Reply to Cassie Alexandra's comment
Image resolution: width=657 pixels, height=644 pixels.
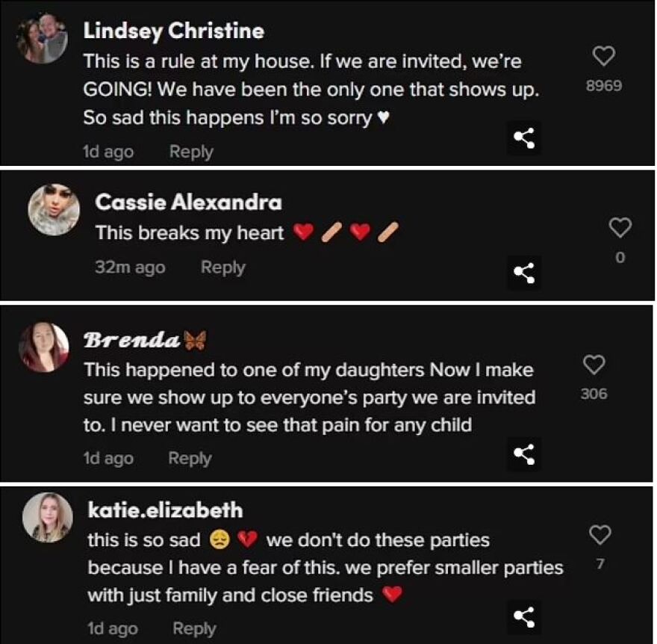222,267
